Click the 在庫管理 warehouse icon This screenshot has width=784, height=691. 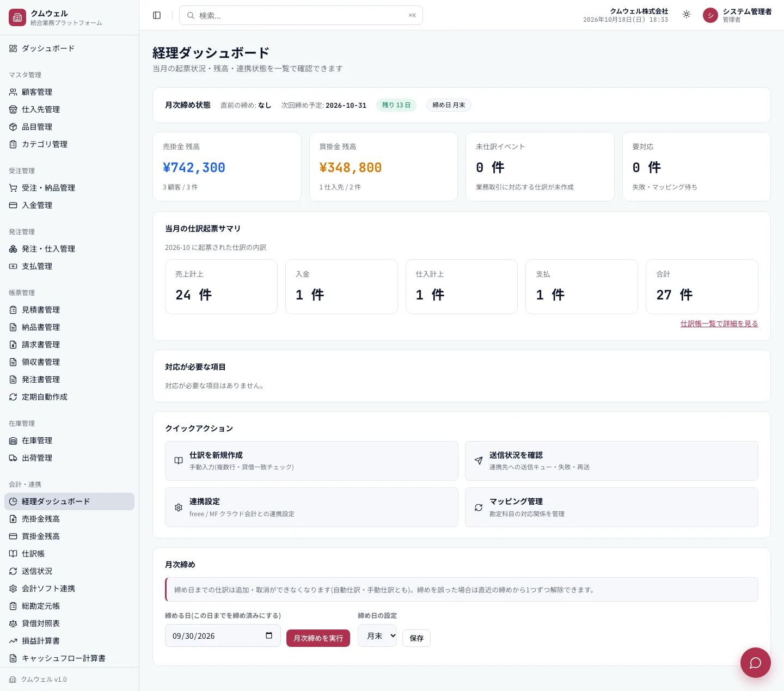tap(13, 441)
